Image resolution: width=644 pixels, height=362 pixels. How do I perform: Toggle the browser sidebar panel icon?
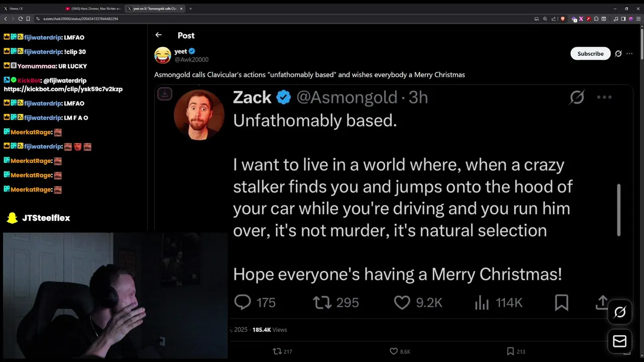(x=623, y=19)
